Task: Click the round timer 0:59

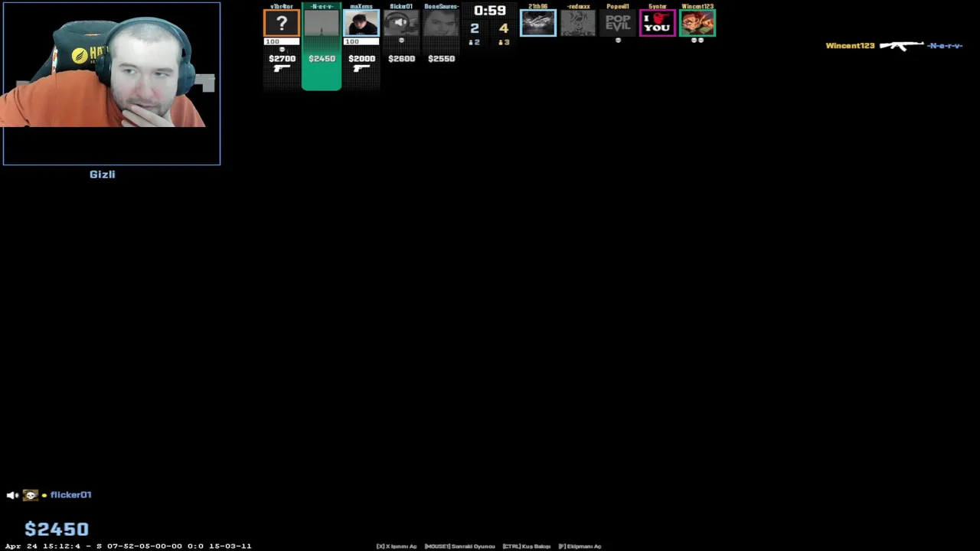Action: (490, 11)
